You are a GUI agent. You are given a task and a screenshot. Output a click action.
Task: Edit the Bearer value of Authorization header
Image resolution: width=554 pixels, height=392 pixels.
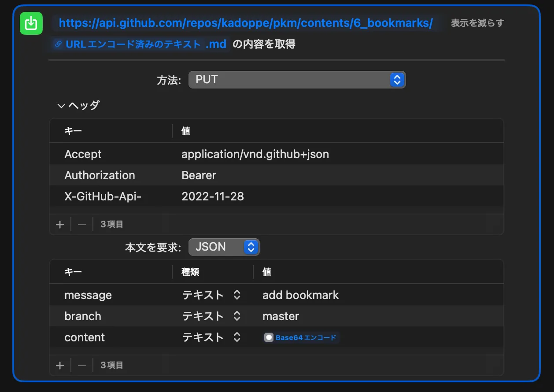199,175
